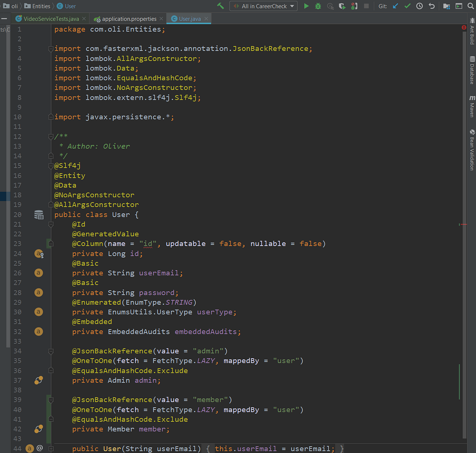The height and width of the screenshot is (453, 476).
Task: Click the @NoArgsConstructor annotation on line 18
Action: [x=94, y=195]
